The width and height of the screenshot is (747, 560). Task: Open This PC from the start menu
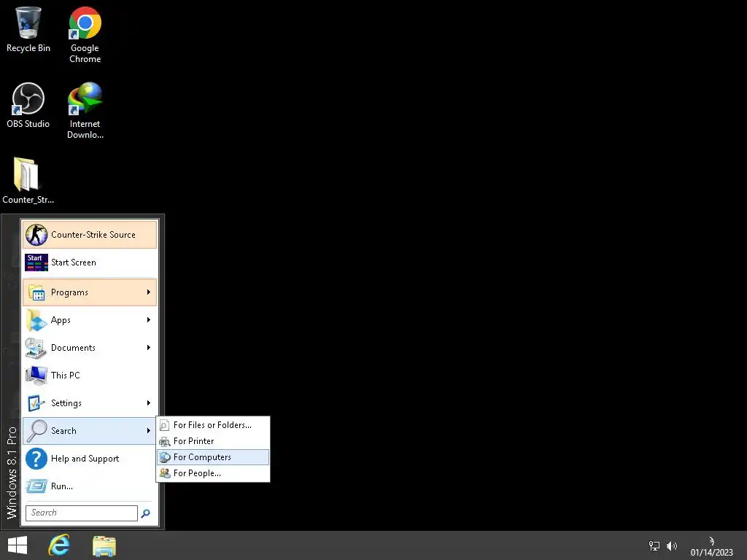pos(90,376)
